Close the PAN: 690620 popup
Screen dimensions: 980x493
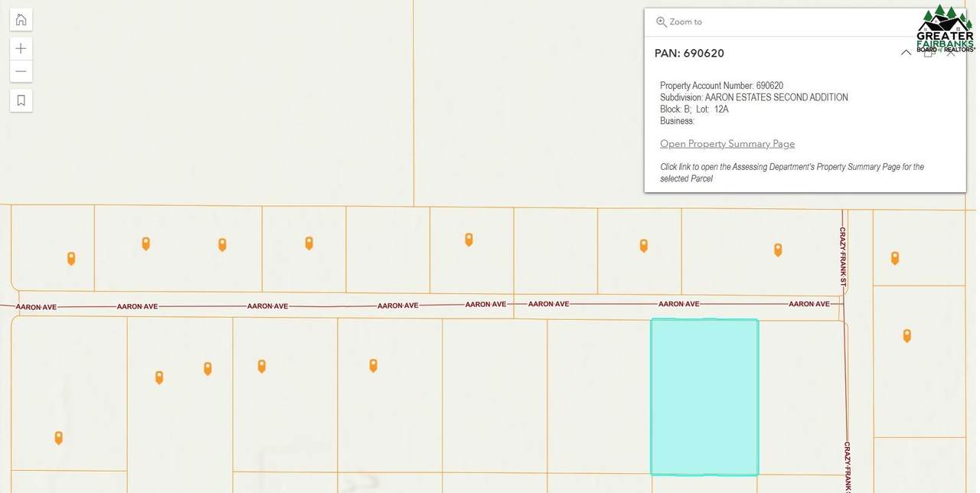pos(951,53)
